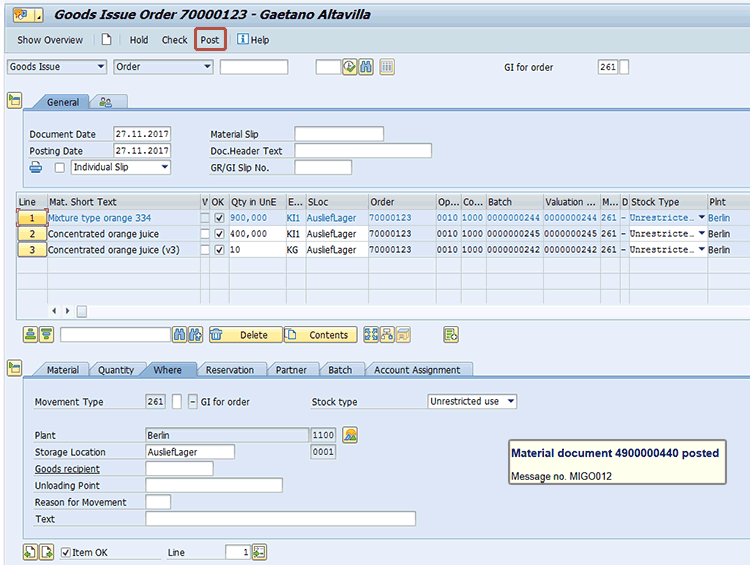Enable the print checkbox beside the printer
750x565 pixels.
(60, 167)
